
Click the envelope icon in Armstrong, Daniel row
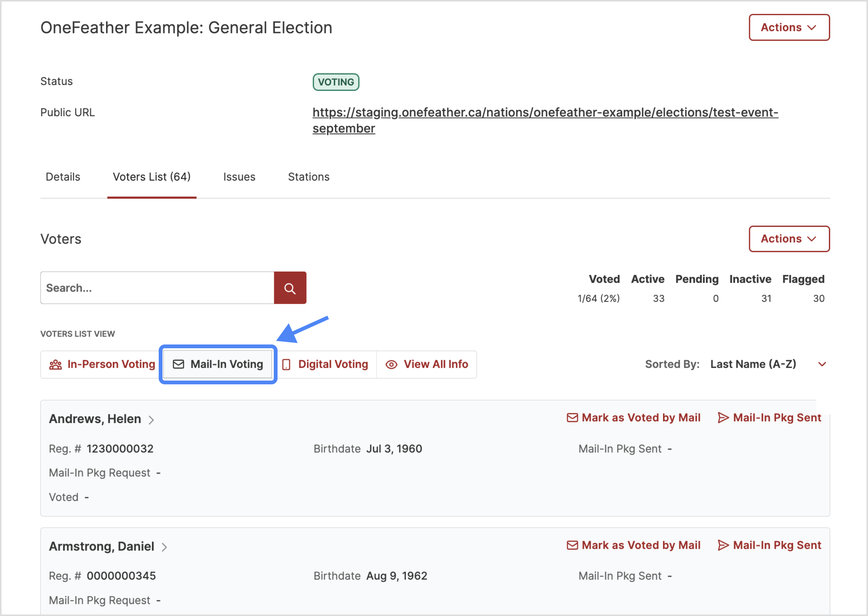pyautogui.click(x=572, y=545)
